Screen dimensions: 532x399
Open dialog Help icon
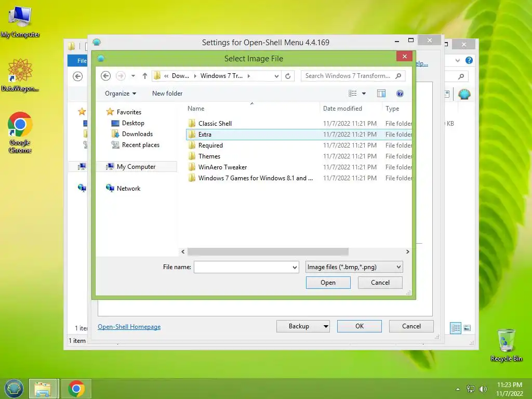pyautogui.click(x=400, y=94)
